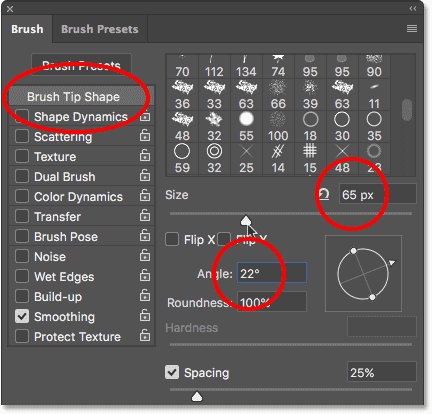Enable the Flip X checkbox

pyautogui.click(x=172, y=239)
